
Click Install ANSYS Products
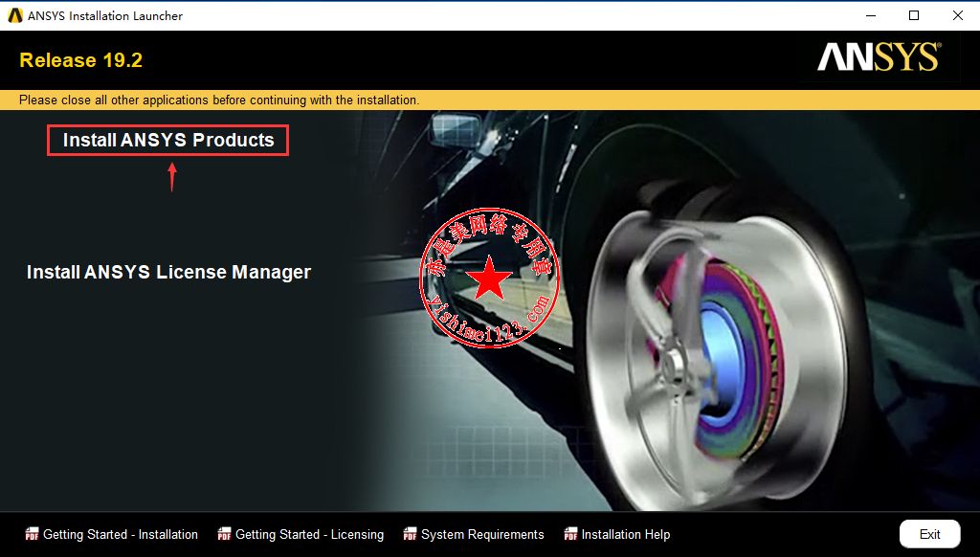pyautogui.click(x=168, y=140)
